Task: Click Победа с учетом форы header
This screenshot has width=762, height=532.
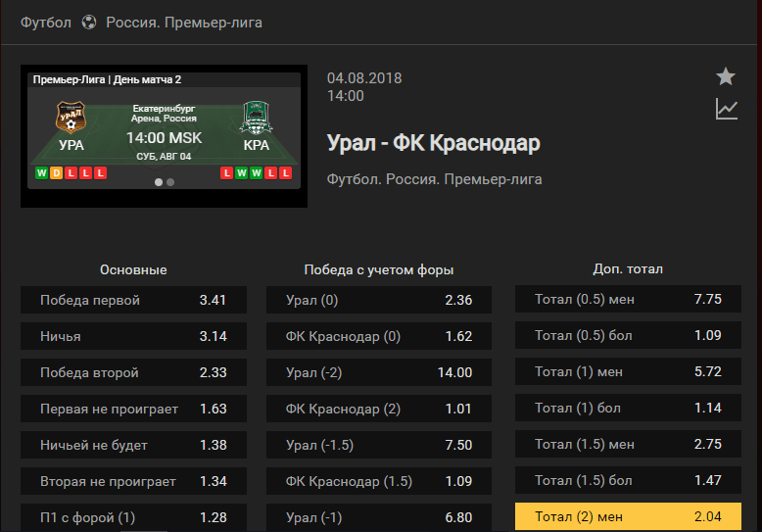Action: pyautogui.click(x=379, y=269)
